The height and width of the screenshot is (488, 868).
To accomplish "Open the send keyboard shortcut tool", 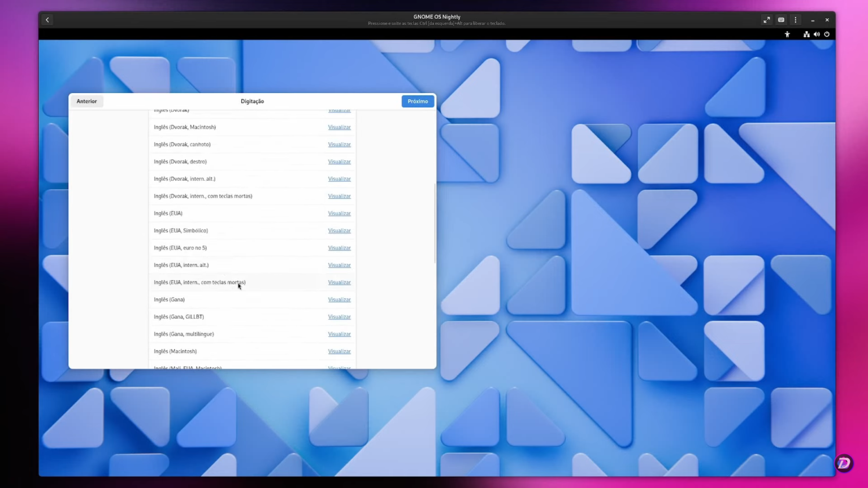I will [780, 20].
